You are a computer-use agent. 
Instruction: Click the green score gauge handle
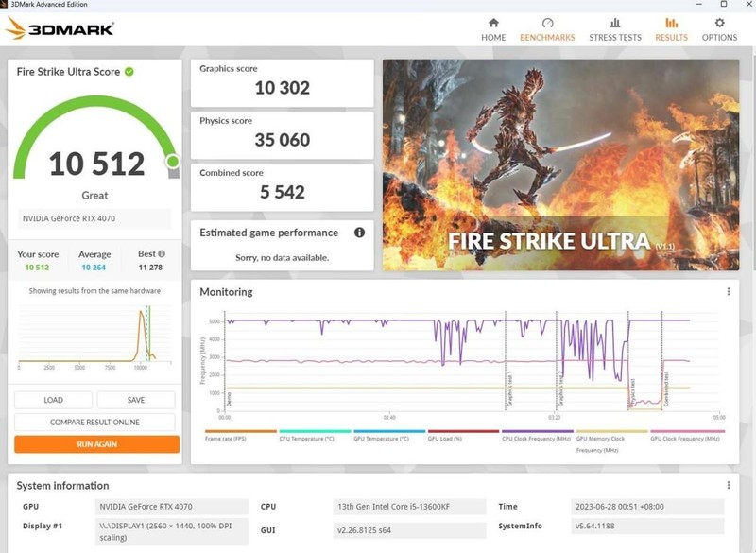click(170, 163)
